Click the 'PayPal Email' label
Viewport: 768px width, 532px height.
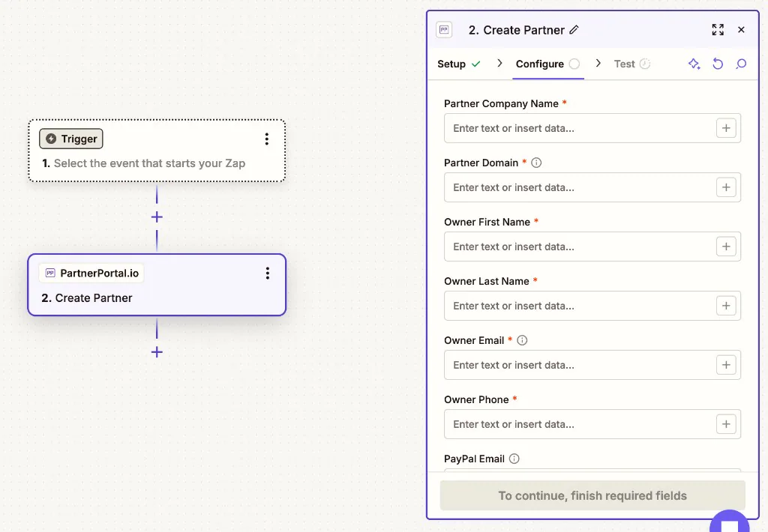coord(474,459)
